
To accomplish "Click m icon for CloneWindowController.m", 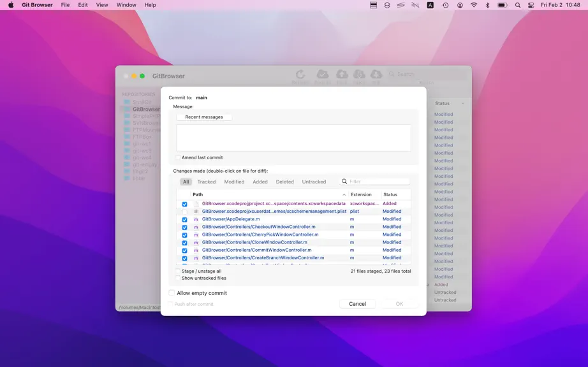I will (x=196, y=243).
